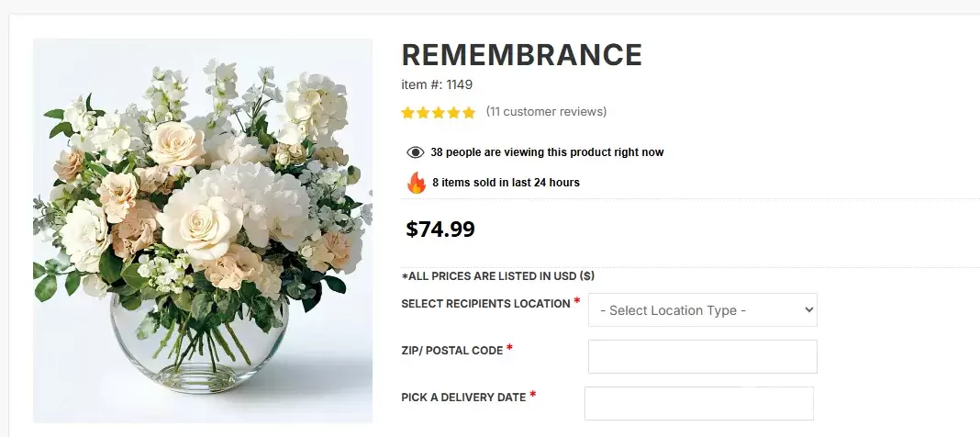Focus the Zip/Postal Code input field
980x437 pixels.
(702, 356)
